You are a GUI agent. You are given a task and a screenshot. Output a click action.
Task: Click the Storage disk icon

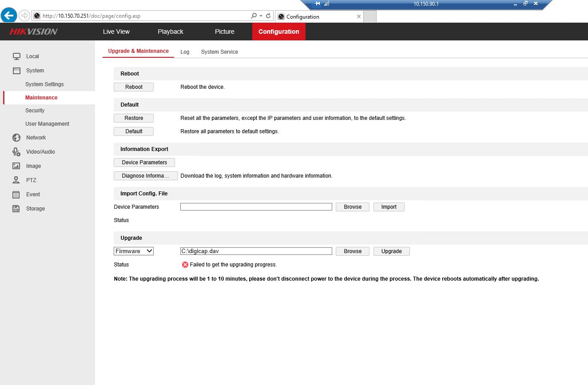[x=16, y=209]
